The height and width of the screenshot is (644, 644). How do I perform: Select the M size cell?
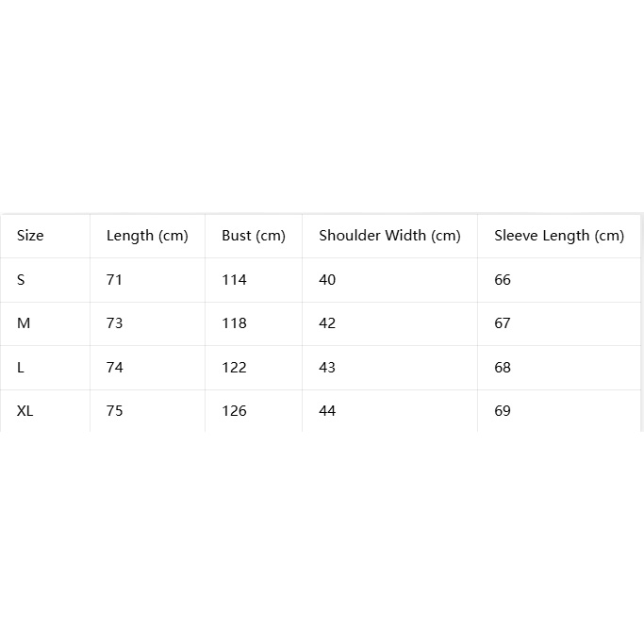pyautogui.click(x=24, y=323)
